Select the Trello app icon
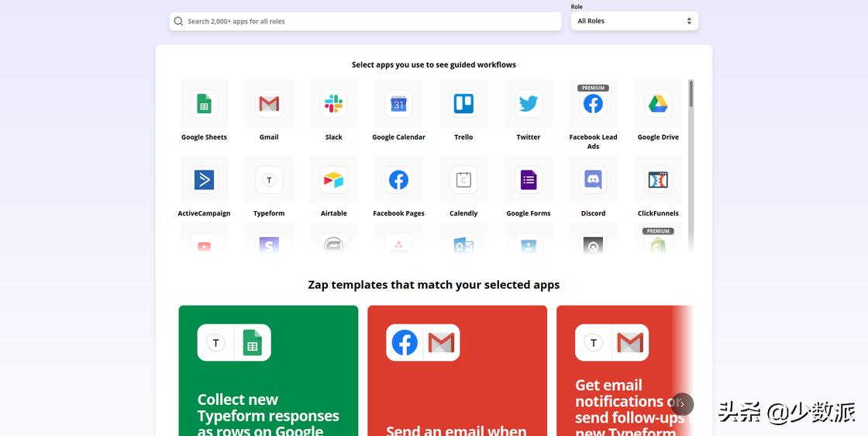868x436 pixels. [x=463, y=104]
